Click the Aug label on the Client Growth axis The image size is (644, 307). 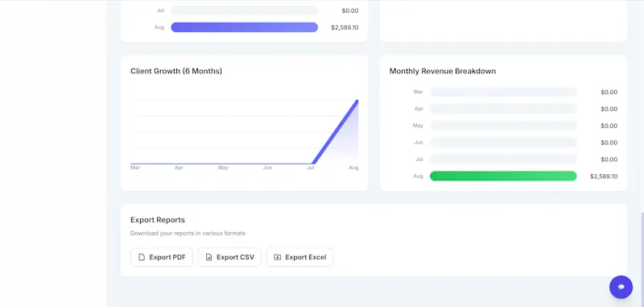point(353,168)
